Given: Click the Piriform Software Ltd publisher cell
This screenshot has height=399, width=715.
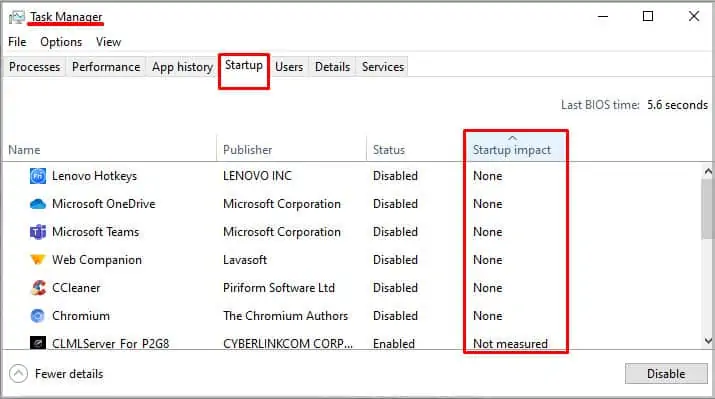Looking at the screenshot, I should pyautogui.click(x=279, y=288).
